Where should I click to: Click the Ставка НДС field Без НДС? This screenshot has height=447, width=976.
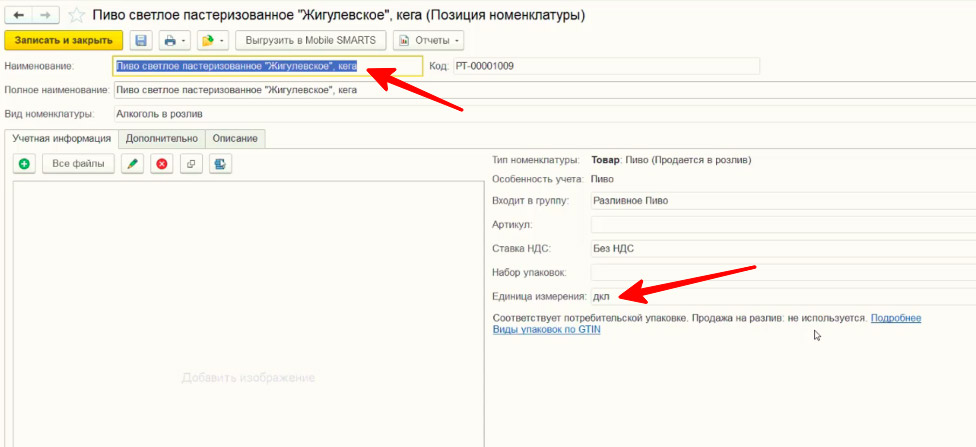783,248
